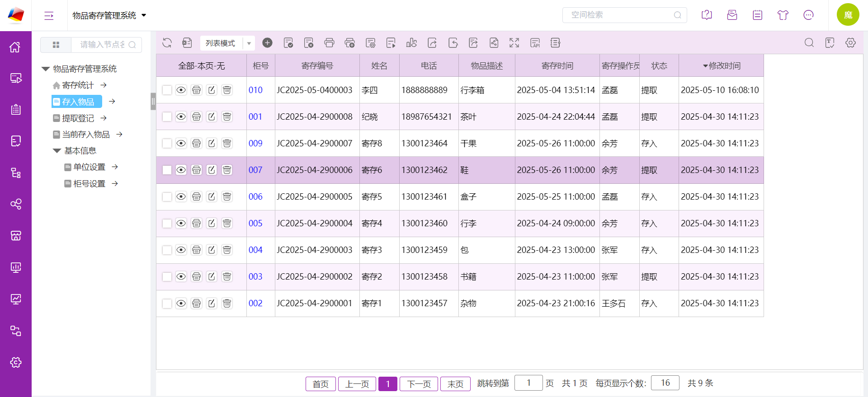The height and width of the screenshot is (397, 868).
Task: Click the document reject cross icon
Action: coord(309,43)
